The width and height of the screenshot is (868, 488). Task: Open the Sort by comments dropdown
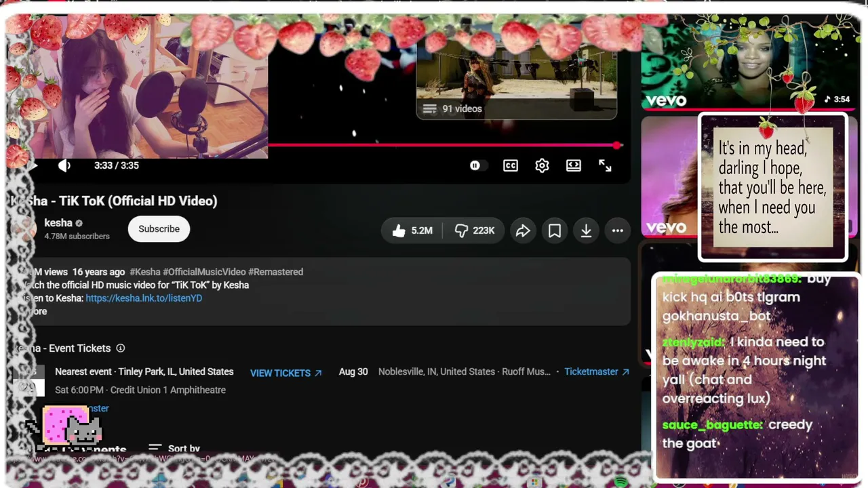(175, 449)
